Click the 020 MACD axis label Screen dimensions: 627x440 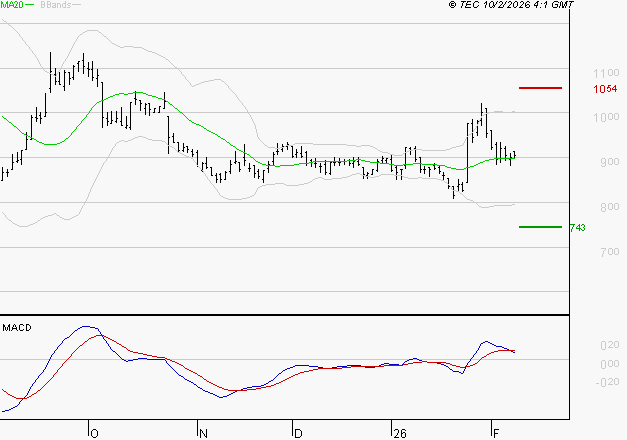pos(610,345)
